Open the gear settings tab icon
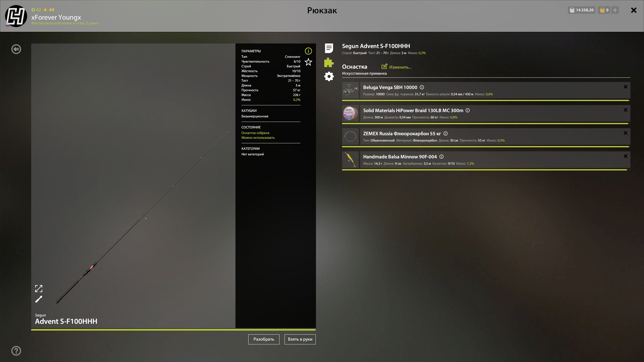644x362 pixels. [x=329, y=76]
